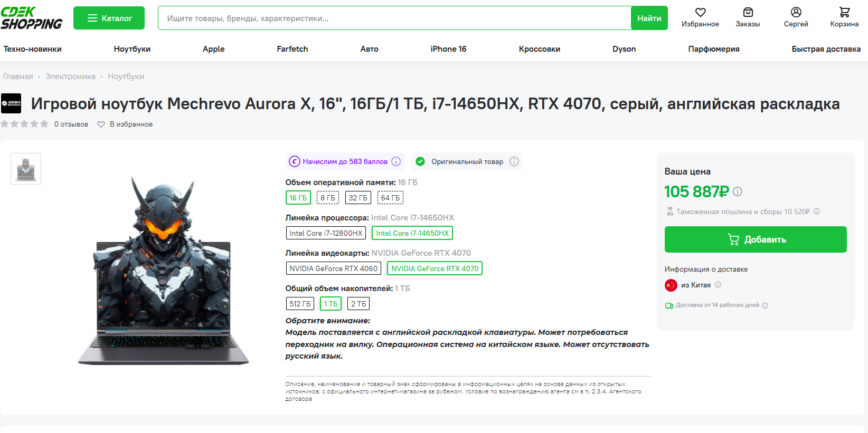The image size is (868, 433).
Task: Select 1 ТБ storage option
Action: coord(331,304)
